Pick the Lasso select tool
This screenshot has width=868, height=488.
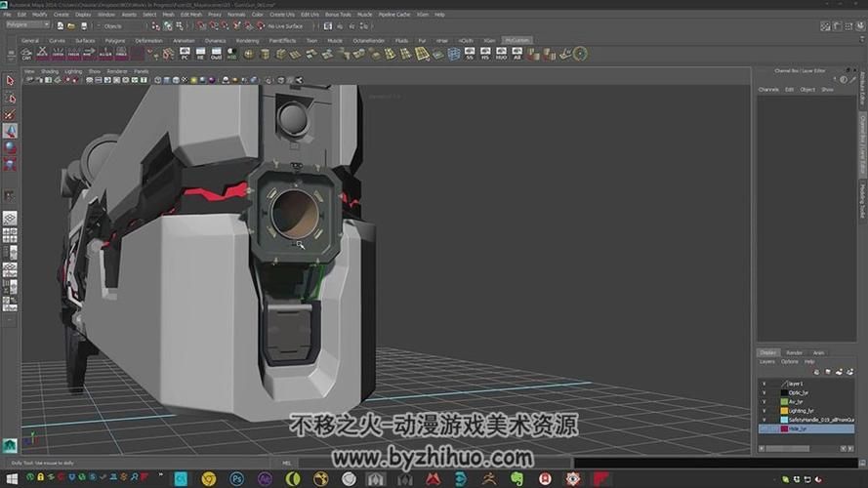tap(10, 98)
